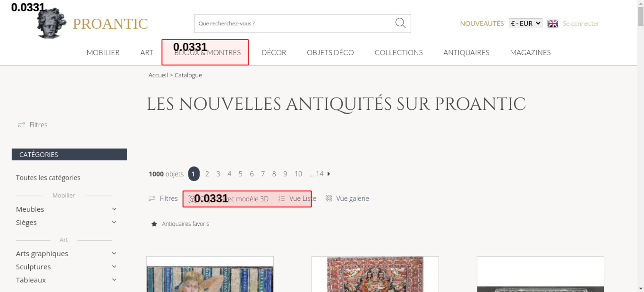This screenshot has width=644, height=292.
Task: Click the Meubles category label
Action: 30,209
